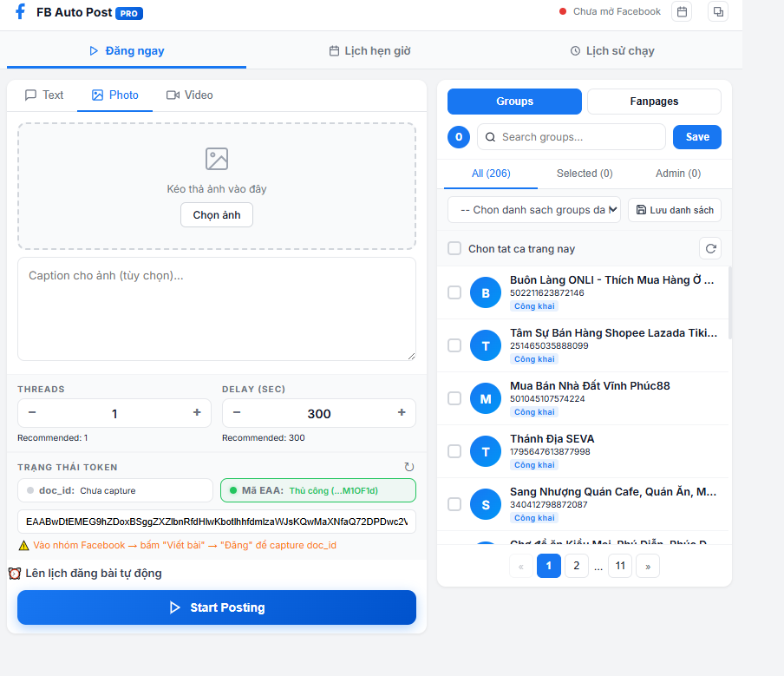Image resolution: width=784 pixels, height=676 pixels.
Task: Click Chọn ảnh button
Action: coord(217,215)
